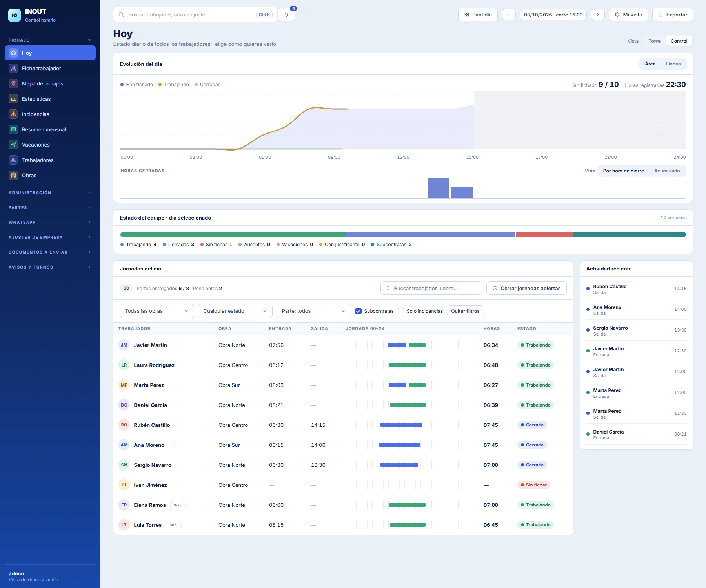Click the Resumen mensual calendar icon

tap(13, 129)
